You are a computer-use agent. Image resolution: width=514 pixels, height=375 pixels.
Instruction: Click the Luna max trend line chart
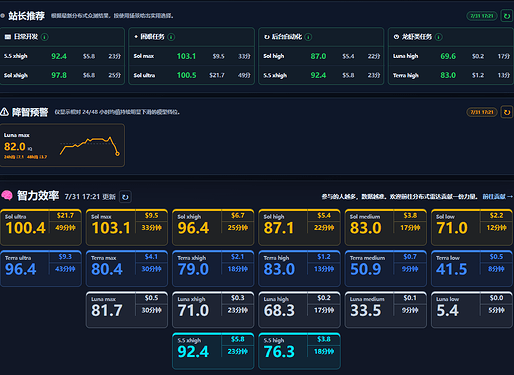tap(89, 146)
